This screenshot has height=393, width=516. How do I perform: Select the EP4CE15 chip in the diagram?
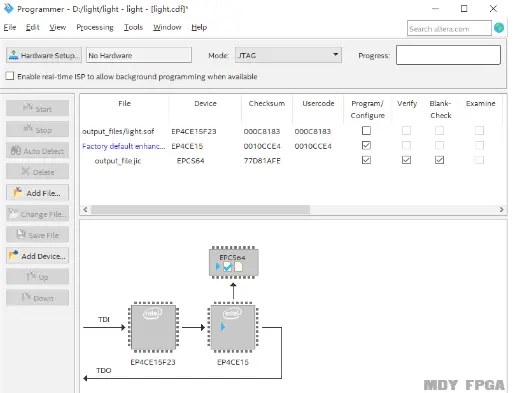pos(233,327)
